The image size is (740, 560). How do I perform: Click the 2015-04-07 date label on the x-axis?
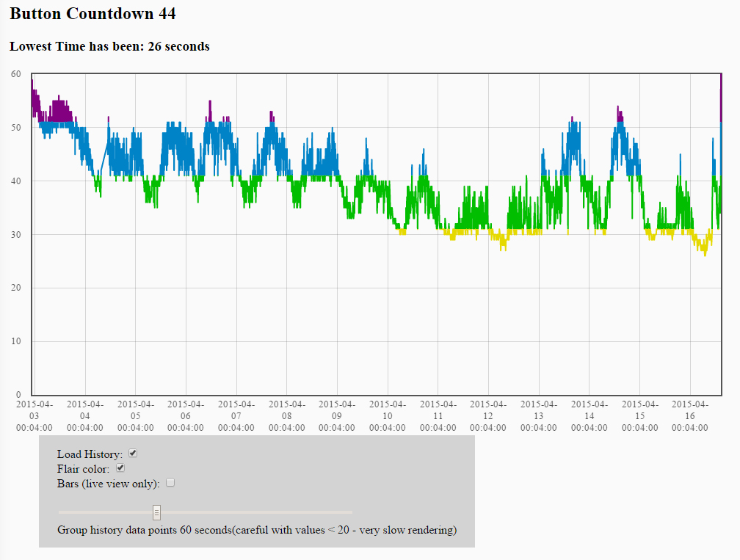236,415
